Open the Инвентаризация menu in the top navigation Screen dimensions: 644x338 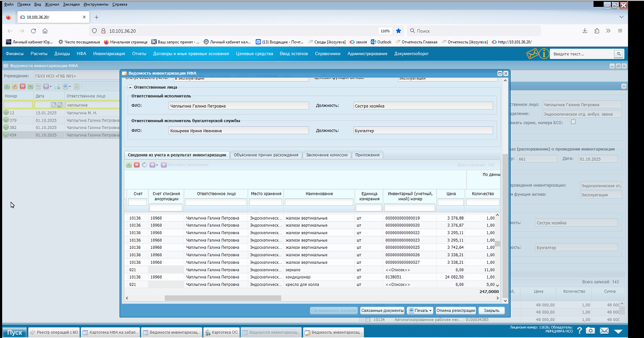(x=109, y=54)
